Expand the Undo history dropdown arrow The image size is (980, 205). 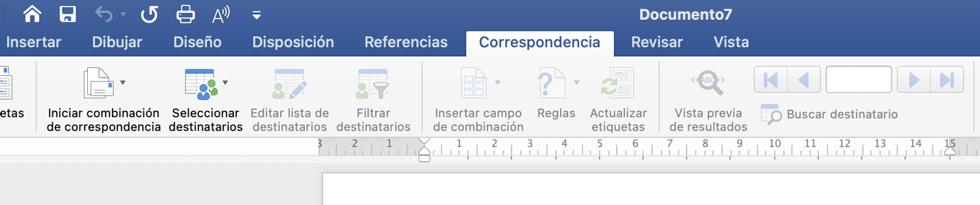click(124, 14)
